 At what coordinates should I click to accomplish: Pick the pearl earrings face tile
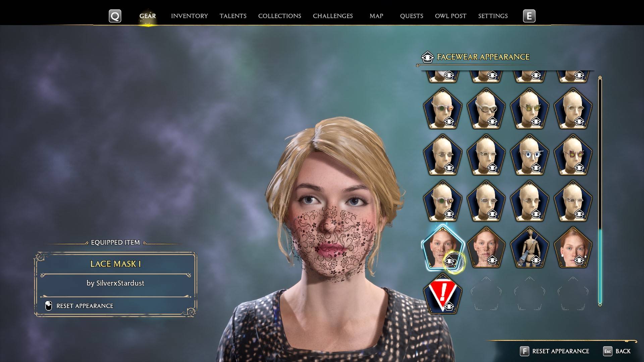573,247
